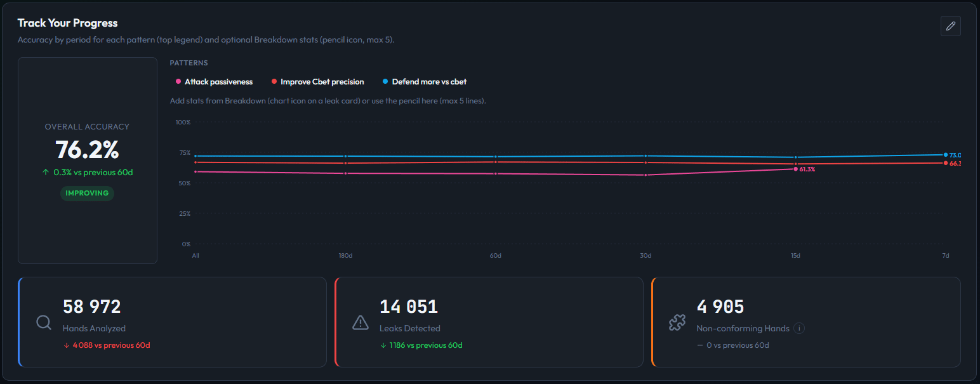Viewport: 980px width, 384px height.
Task: Open the info icon beside Non-conforming Hands
Action: click(800, 328)
